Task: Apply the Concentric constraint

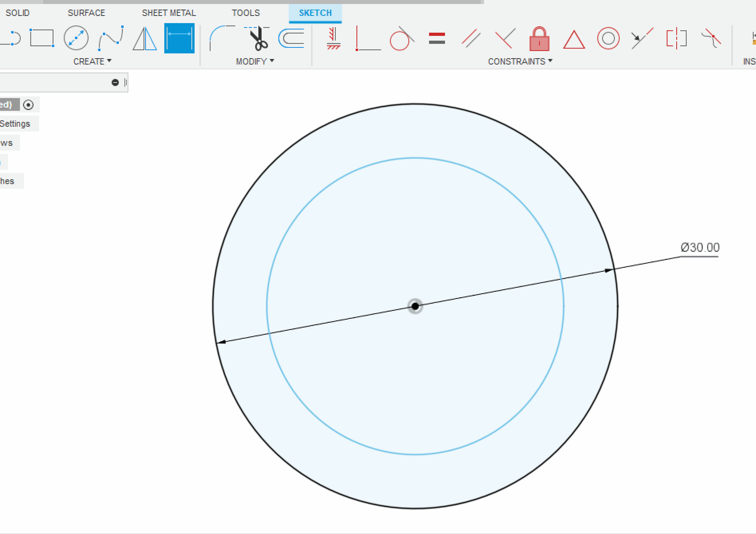Action: (608, 39)
